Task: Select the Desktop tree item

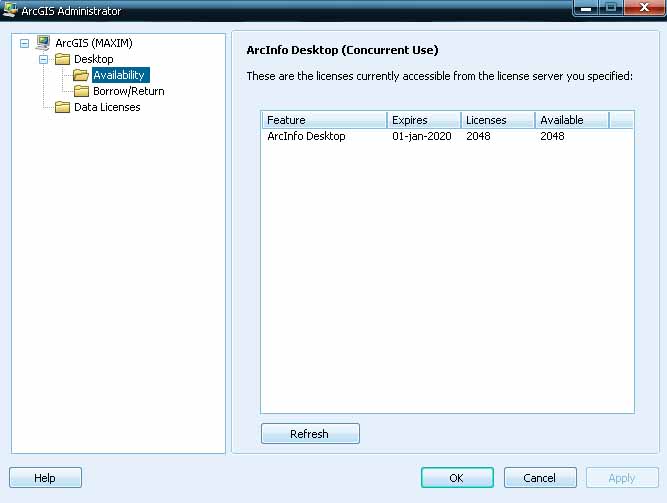Action: (94, 59)
